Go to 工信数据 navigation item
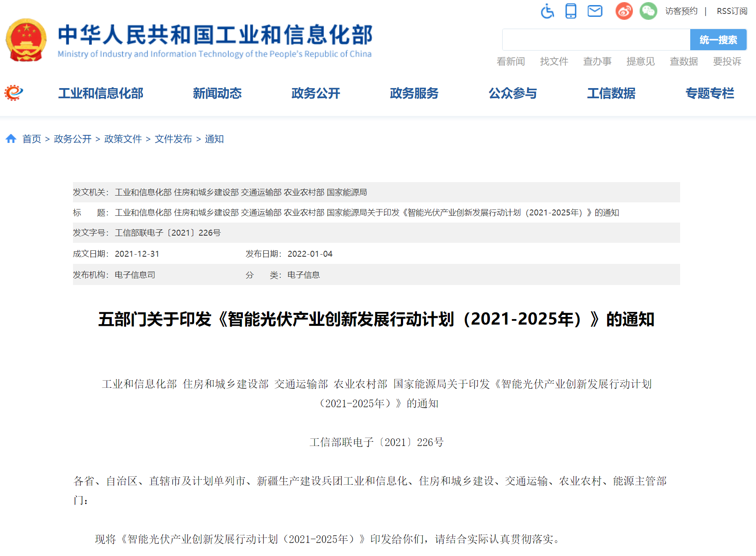 pos(611,93)
